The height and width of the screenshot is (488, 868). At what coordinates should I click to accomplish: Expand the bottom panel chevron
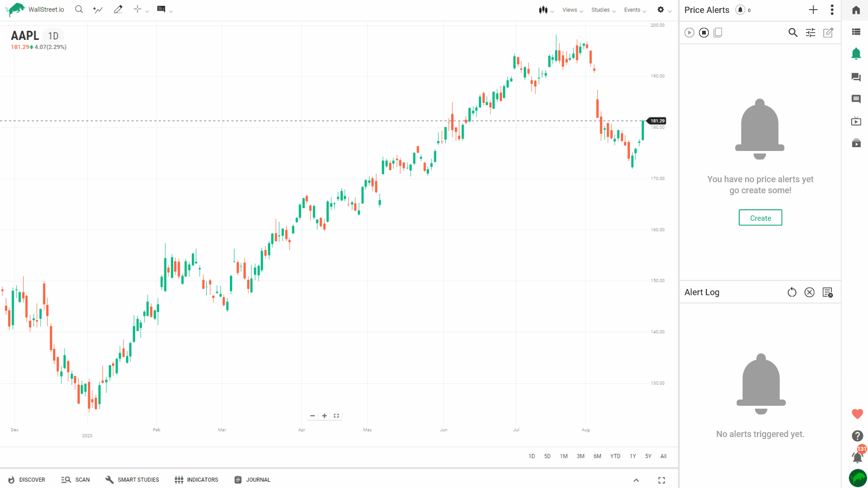coord(636,480)
